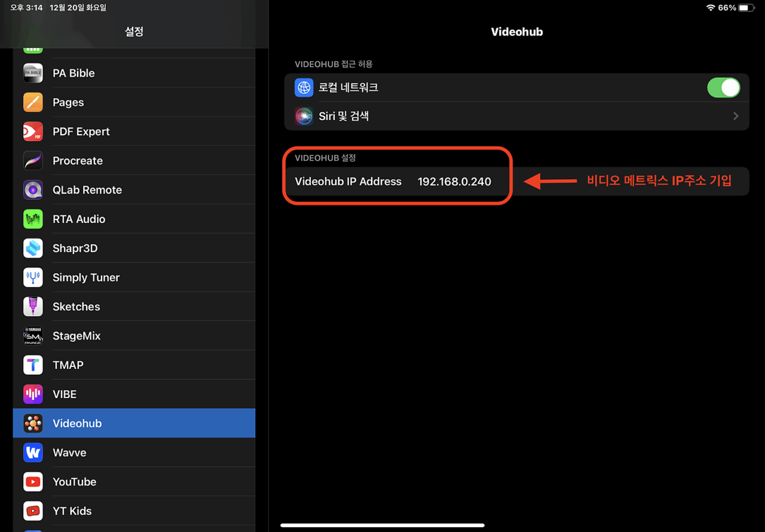Click the Videohub page title
This screenshot has width=765, height=532.
point(517,32)
